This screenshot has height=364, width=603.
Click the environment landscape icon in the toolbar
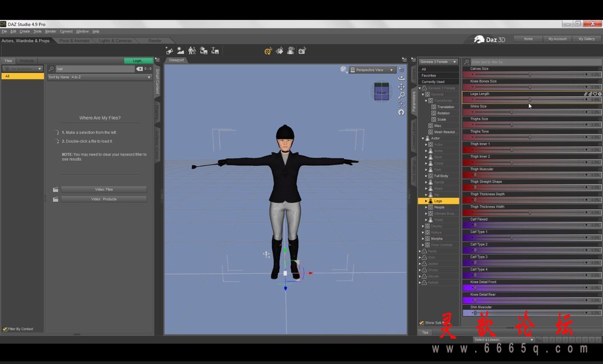180,51
